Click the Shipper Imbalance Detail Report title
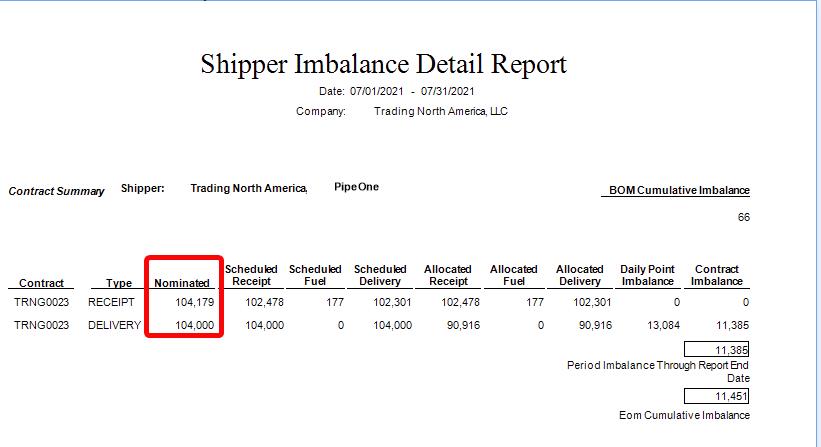Viewport: 821px width, 447px height. [x=383, y=65]
